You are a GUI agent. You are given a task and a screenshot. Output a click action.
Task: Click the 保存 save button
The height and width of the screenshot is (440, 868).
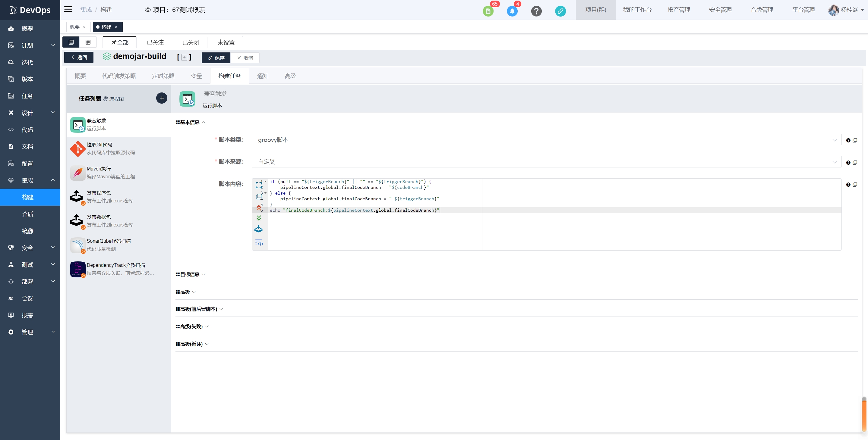pyautogui.click(x=216, y=58)
